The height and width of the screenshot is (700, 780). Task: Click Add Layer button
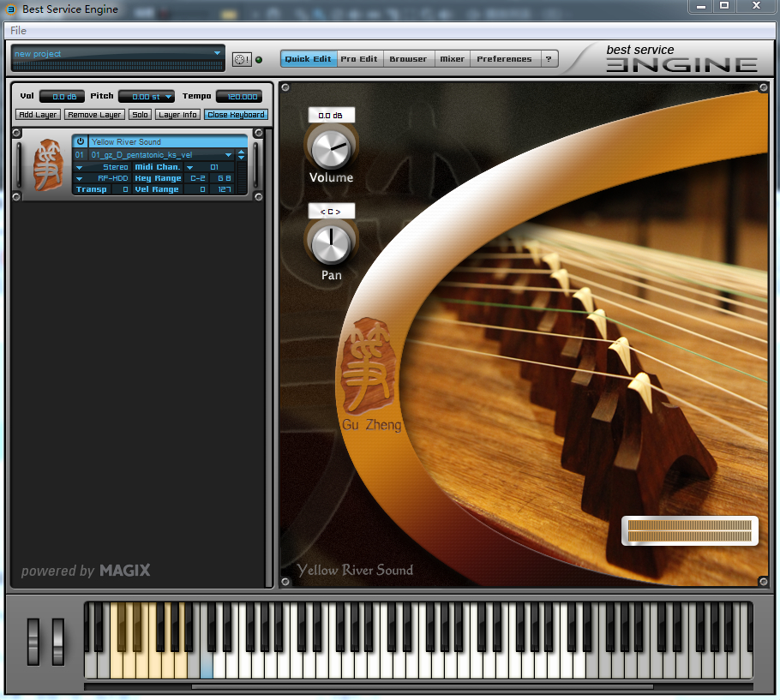click(38, 115)
